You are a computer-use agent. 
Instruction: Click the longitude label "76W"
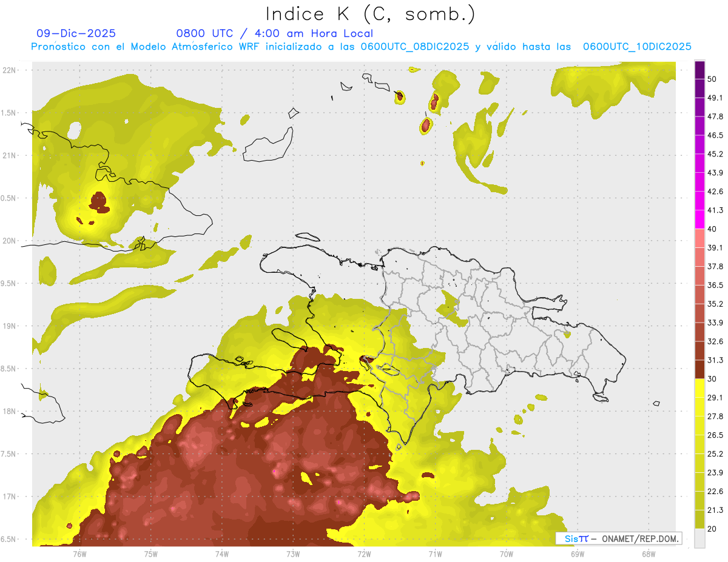tap(79, 554)
